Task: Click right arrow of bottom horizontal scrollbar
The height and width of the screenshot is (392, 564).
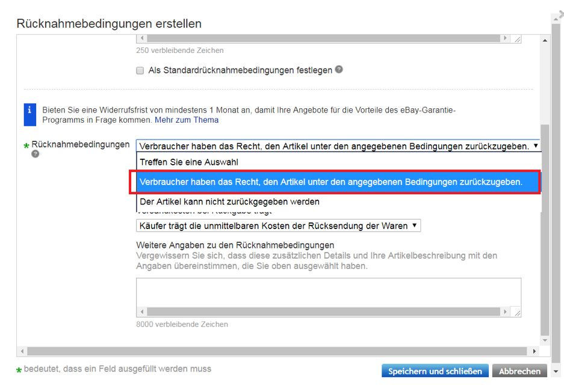Action: 534,351
